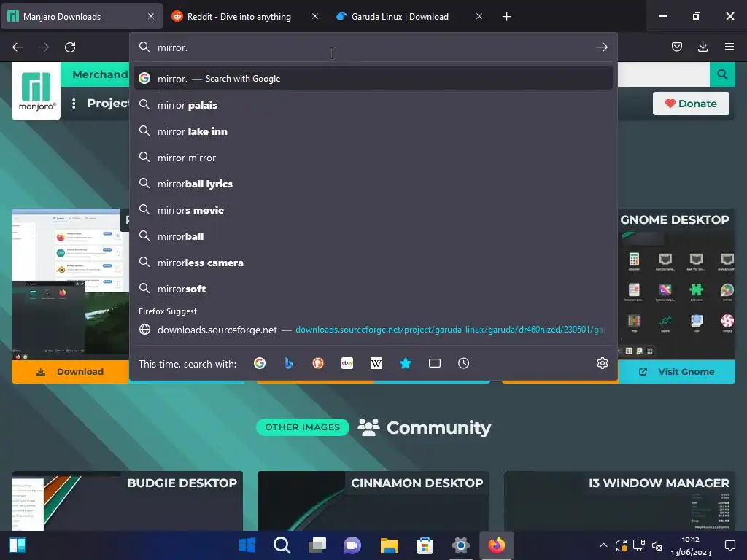Close the Garuda Linux Download tab
The image size is (747, 560).
[479, 16]
